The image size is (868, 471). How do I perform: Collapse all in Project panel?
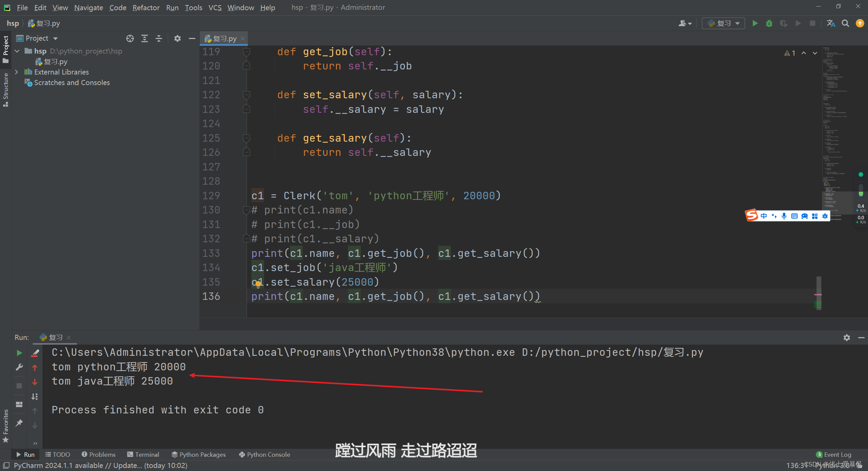(x=159, y=39)
